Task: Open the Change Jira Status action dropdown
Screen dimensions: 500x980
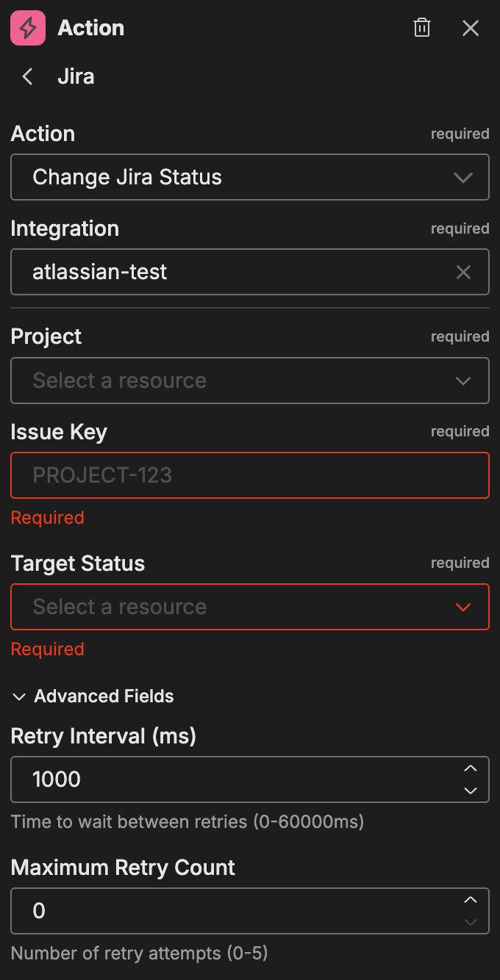Action: pos(250,177)
